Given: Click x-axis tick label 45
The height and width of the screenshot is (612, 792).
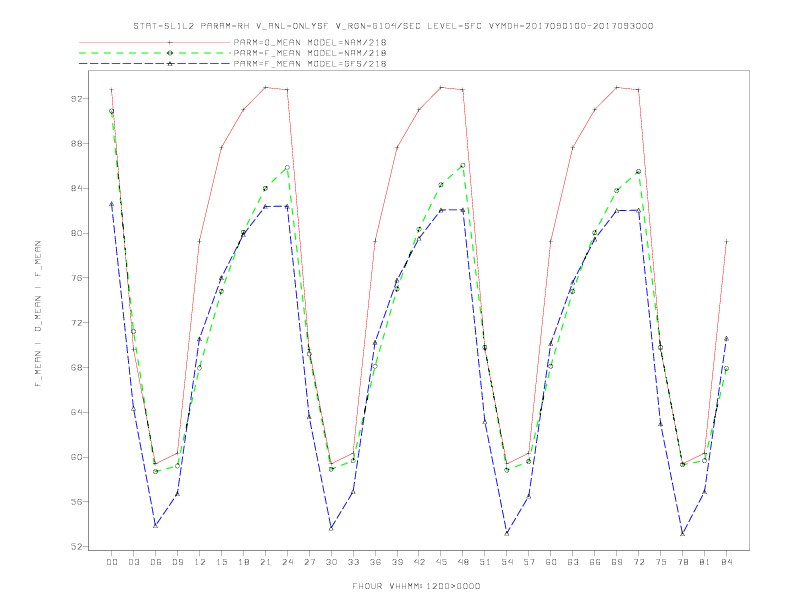Looking at the screenshot, I should coord(441,562).
